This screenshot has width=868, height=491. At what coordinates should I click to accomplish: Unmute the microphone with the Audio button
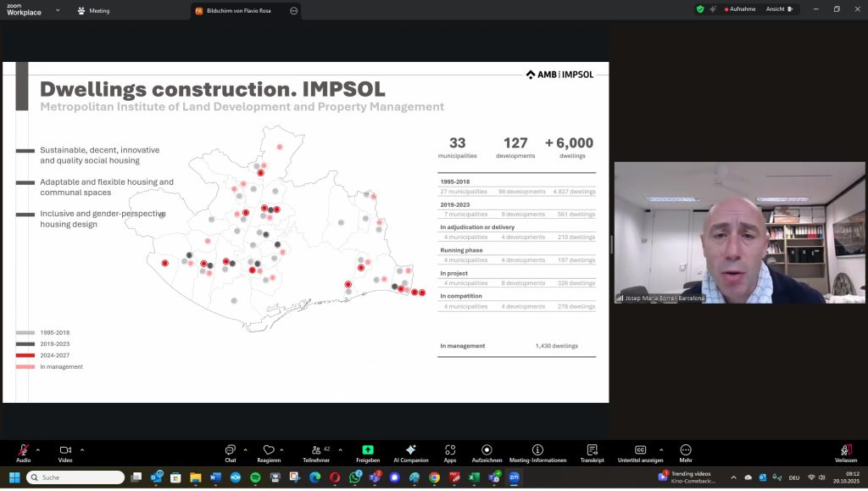point(23,450)
